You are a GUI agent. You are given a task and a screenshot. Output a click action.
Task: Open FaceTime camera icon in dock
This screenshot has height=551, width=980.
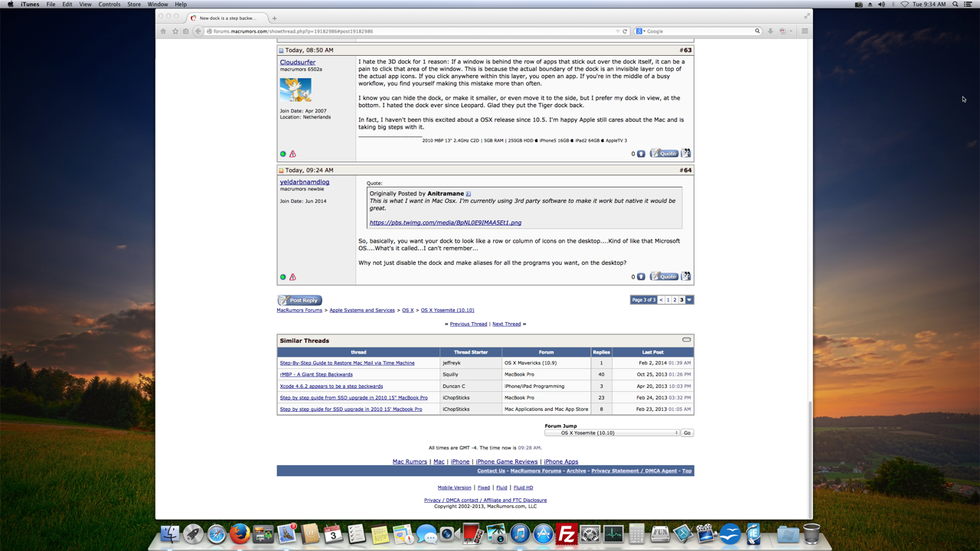tap(449, 533)
